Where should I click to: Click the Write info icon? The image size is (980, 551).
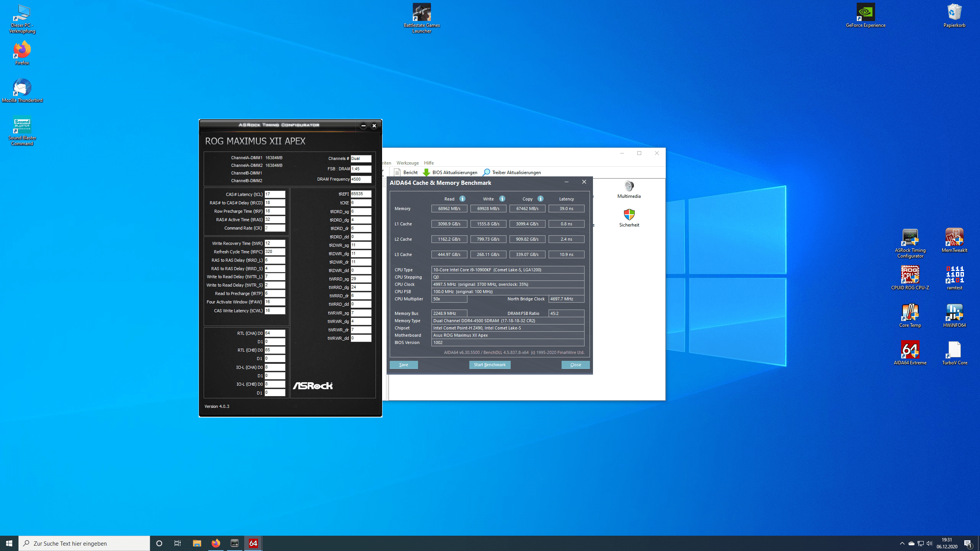tap(502, 199)
